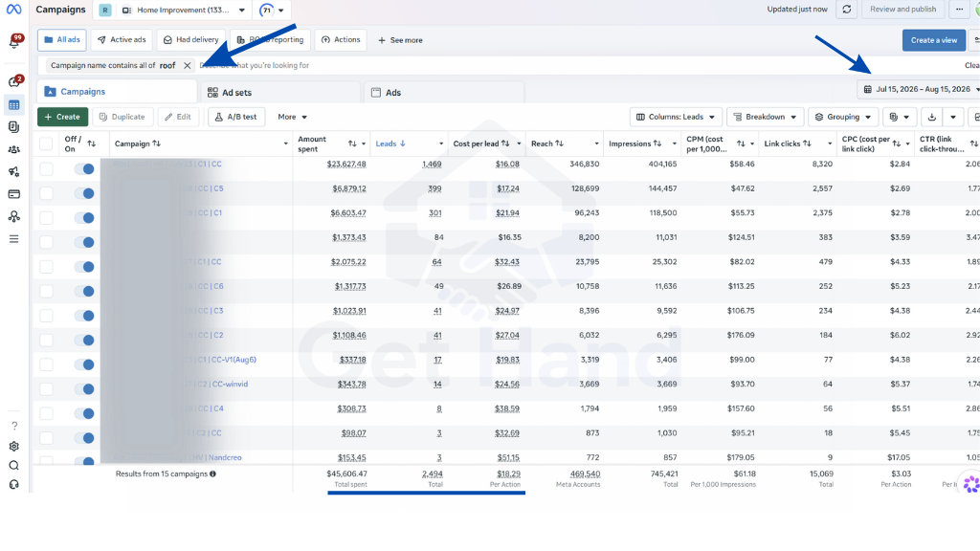
Task: Click the A/B test button
Action: coord(236,117)
